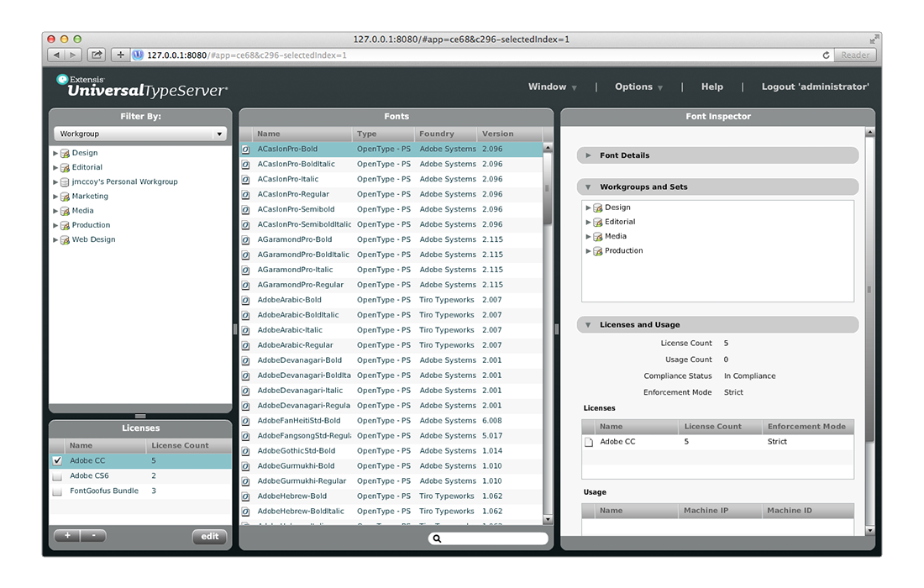Screen dimensions: 924x588
Task: Click the Media folder icon in Font Inspector
Action: [x=598, y=237]
